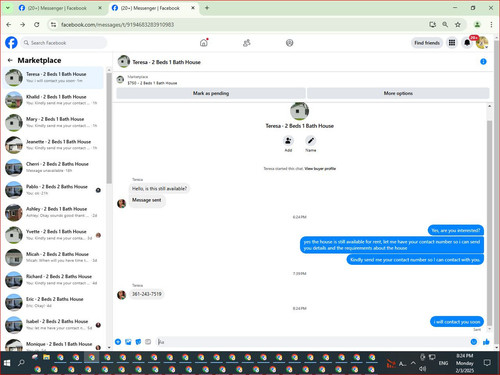Open Windows Start menu
The image size is (500, 375).
7,363
